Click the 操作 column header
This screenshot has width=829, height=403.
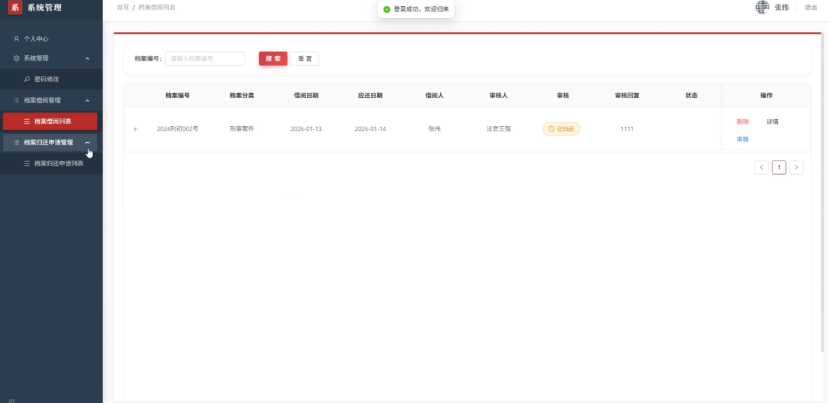point(766,96)
